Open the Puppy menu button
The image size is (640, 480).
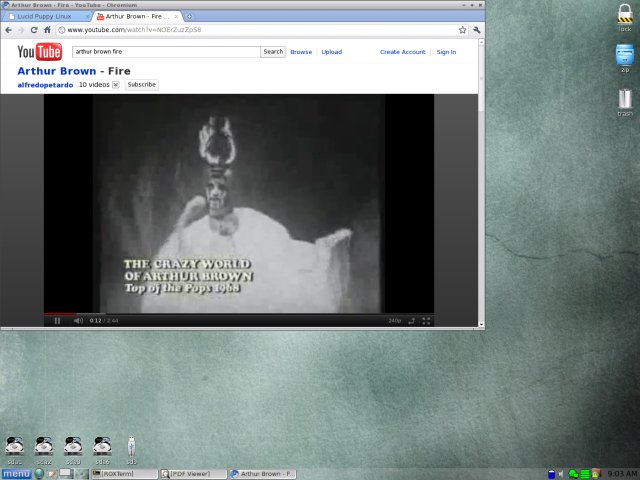tap(17, 474)
